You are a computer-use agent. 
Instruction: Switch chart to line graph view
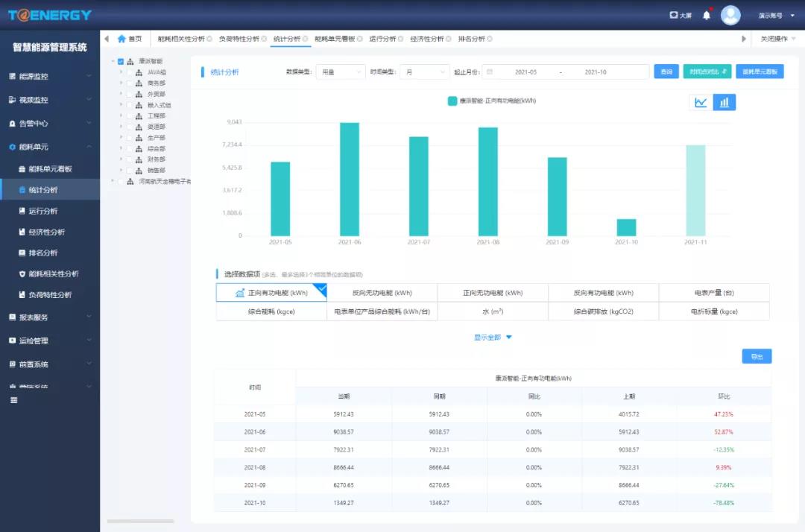point(701,102)
